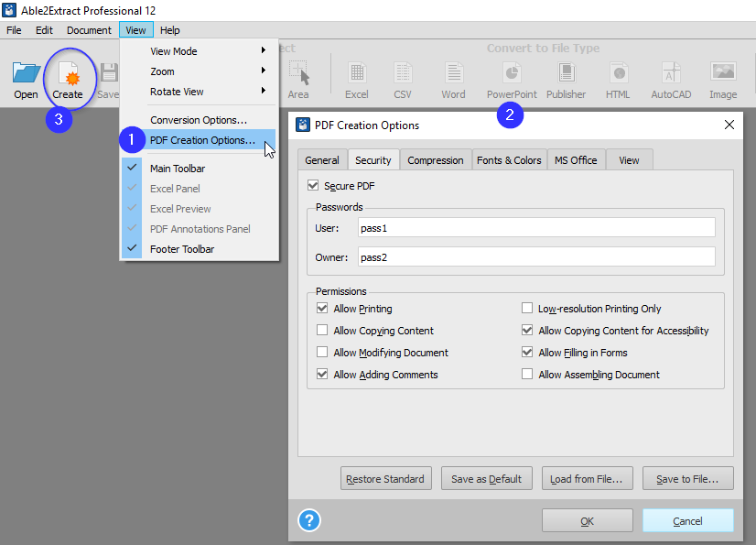Expand the View Mode submenu
Screen dimensions: 756x545
pos(199,50)
